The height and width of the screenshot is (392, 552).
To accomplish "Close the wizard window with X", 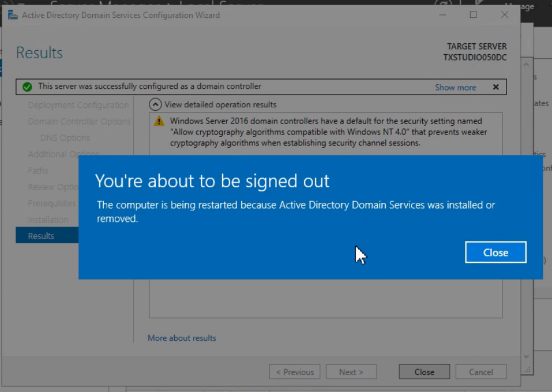I will pyautogui.click(x=505, y=15).
